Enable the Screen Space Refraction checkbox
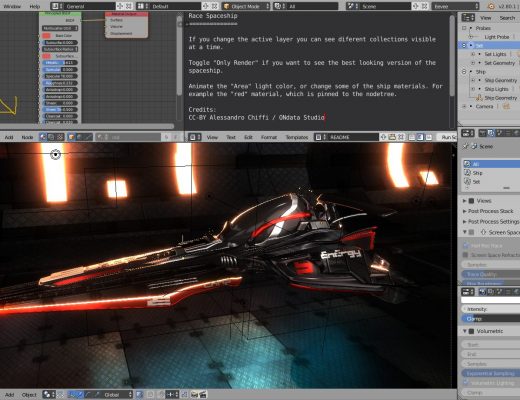This screenshot has height=400, width=520. pos(466,255)
